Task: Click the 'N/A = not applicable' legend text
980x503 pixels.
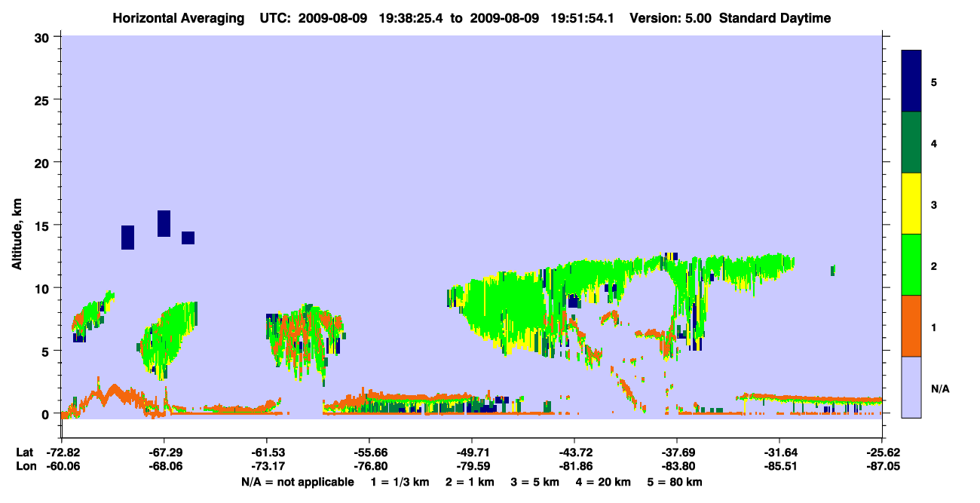Action: click(x=297, y=482)
